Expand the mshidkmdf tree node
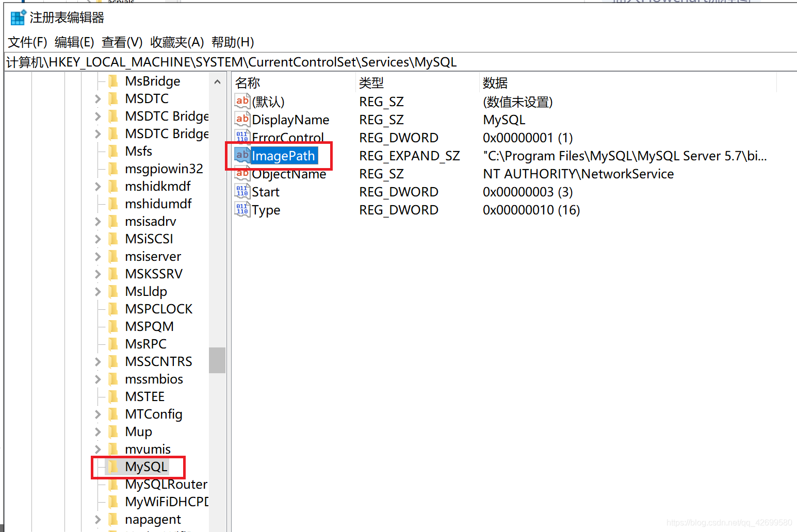 click(x=97, y=186)
